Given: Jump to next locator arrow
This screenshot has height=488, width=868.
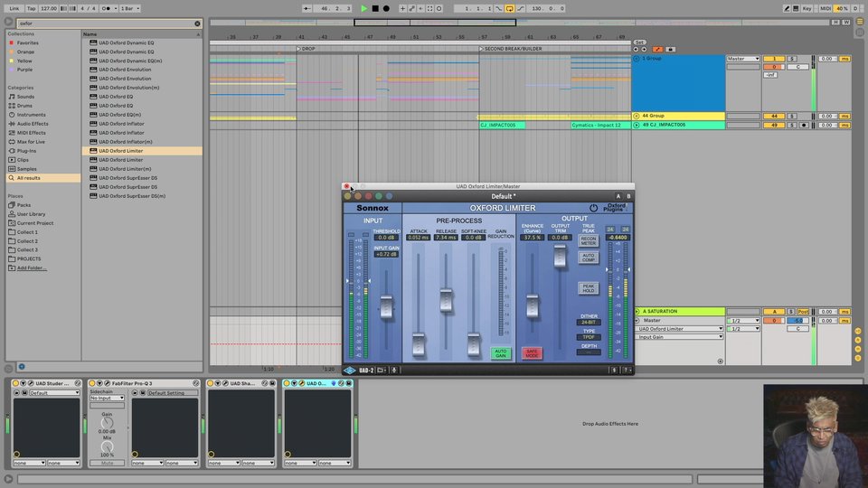Looking at the screenshot, I should coord(644,49).
